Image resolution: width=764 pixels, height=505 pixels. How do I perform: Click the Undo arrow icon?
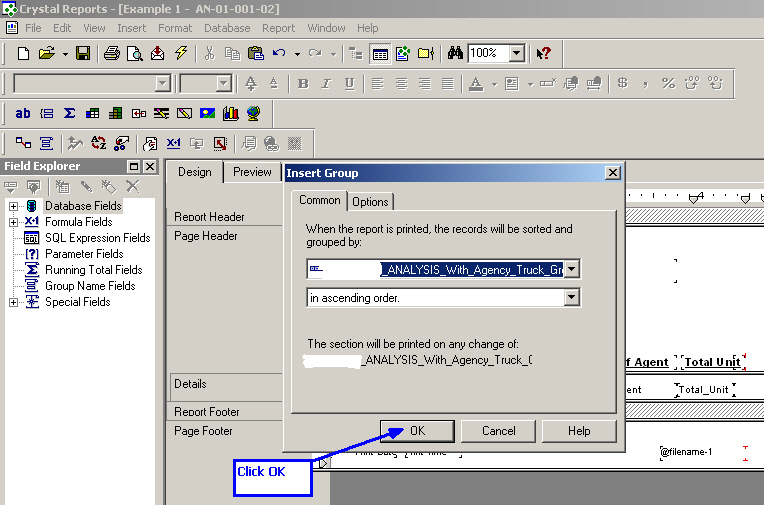[x=279, y=53]
